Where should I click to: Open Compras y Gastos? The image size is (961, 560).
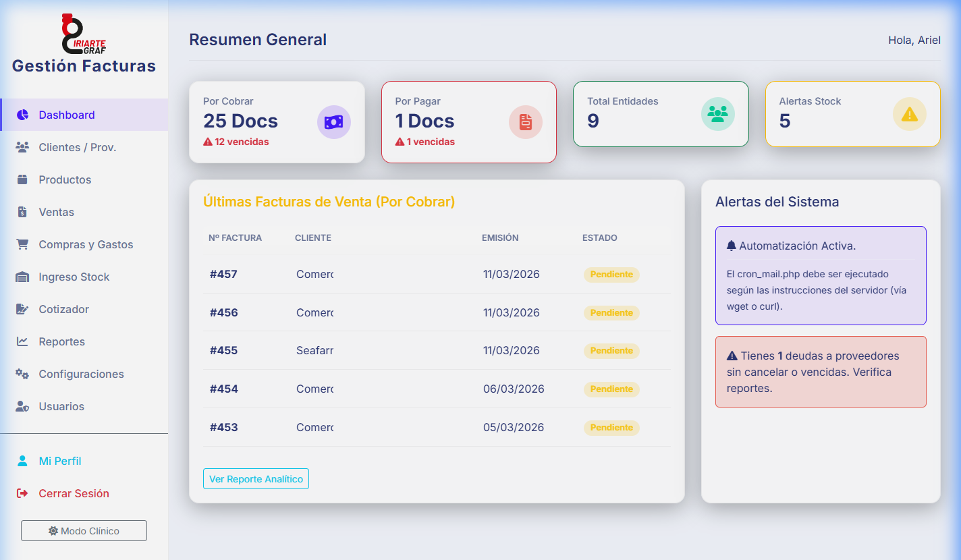(84, 244)
